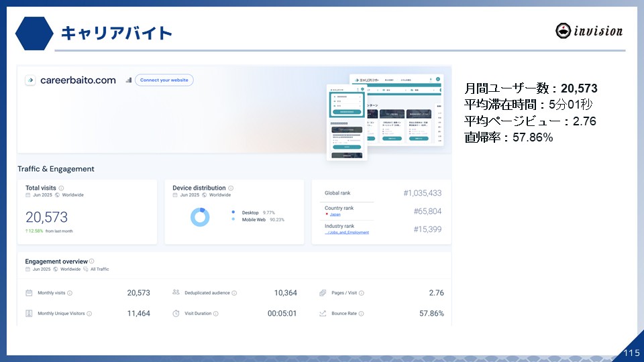Click the Monthly Unique Visitors person icon

29,313
